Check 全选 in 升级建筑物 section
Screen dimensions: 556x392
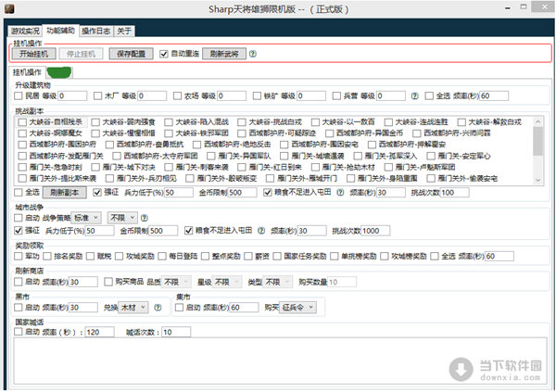point(429,95)
